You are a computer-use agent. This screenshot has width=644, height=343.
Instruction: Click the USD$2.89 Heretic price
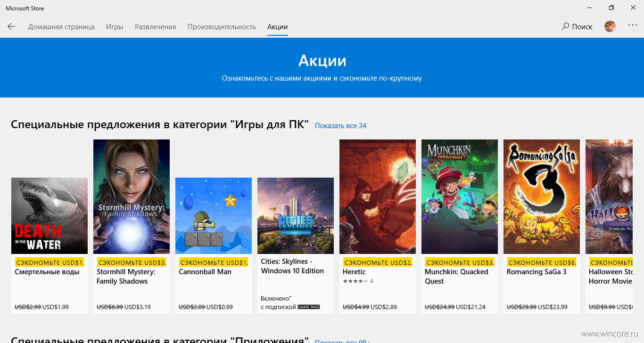coord(384,307)
